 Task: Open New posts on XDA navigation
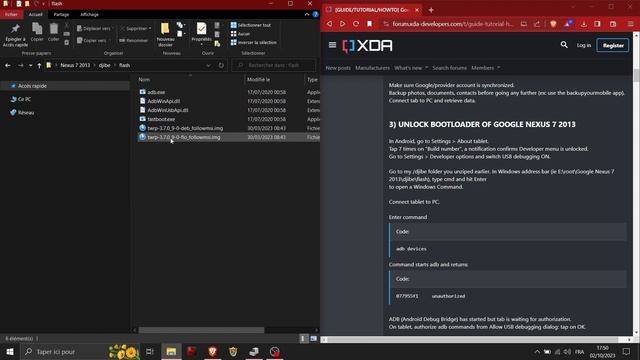[x=338, y=68]
